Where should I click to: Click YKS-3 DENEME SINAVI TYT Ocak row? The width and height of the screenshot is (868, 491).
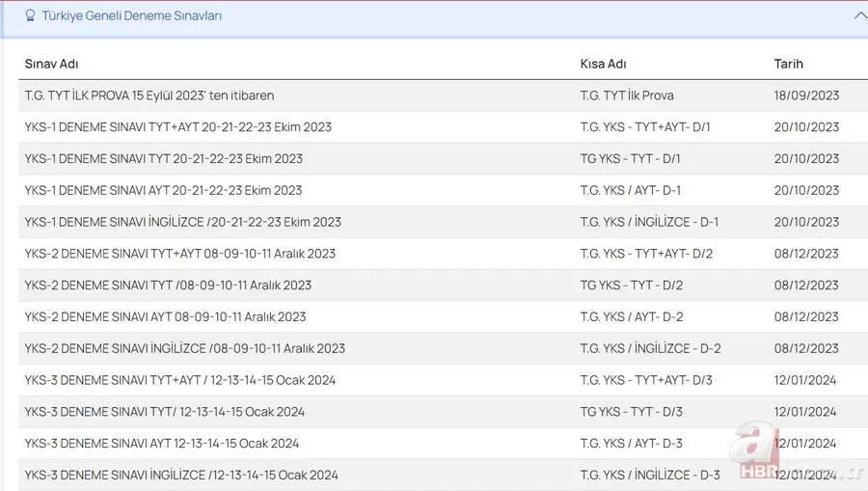(x=165, y=412)
